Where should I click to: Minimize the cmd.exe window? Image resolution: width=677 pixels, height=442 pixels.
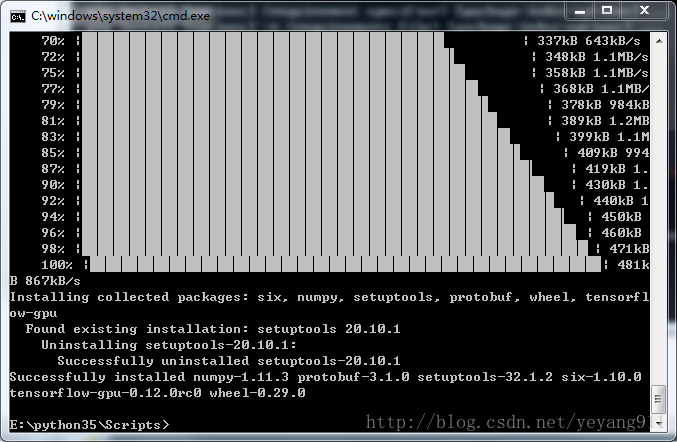point(580,10)
